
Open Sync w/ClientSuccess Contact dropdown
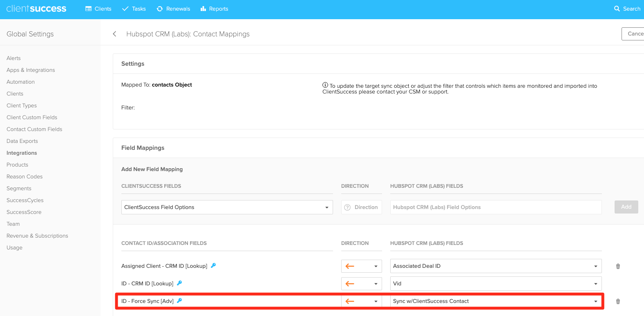(496, 301)
